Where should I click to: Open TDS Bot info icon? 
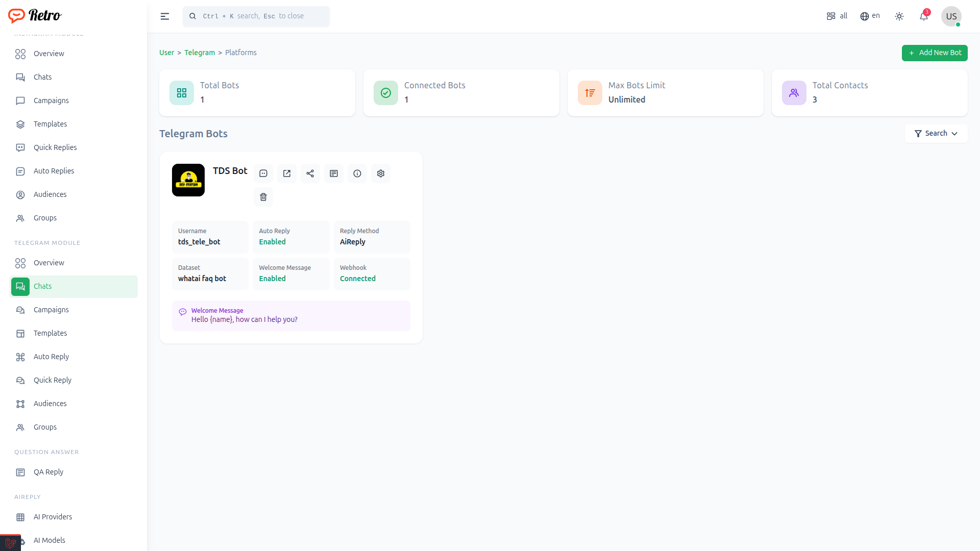357,173
